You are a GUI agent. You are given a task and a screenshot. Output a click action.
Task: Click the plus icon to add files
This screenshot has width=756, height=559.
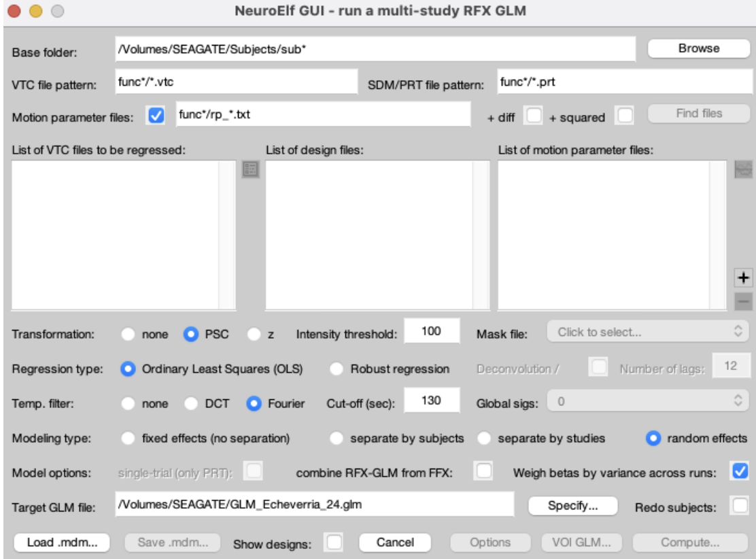tap(743, 277)
